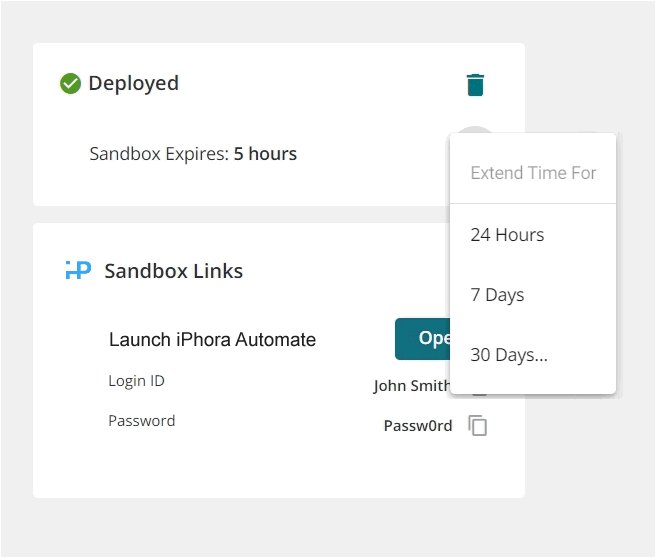Select the John Smith login ID value
The width and height of the screenshot is (656, 558).
point(412,385)
